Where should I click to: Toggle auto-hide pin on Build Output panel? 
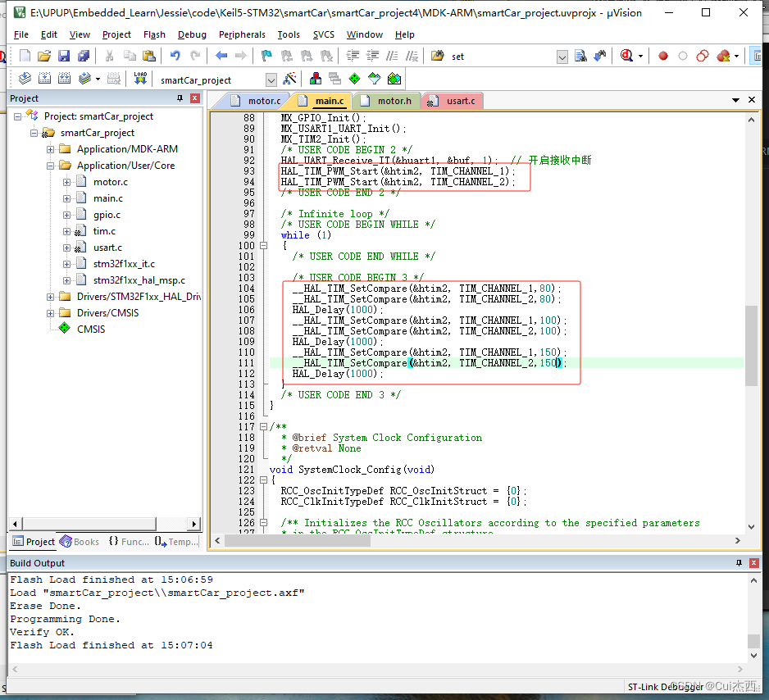(x=739, y=563)
